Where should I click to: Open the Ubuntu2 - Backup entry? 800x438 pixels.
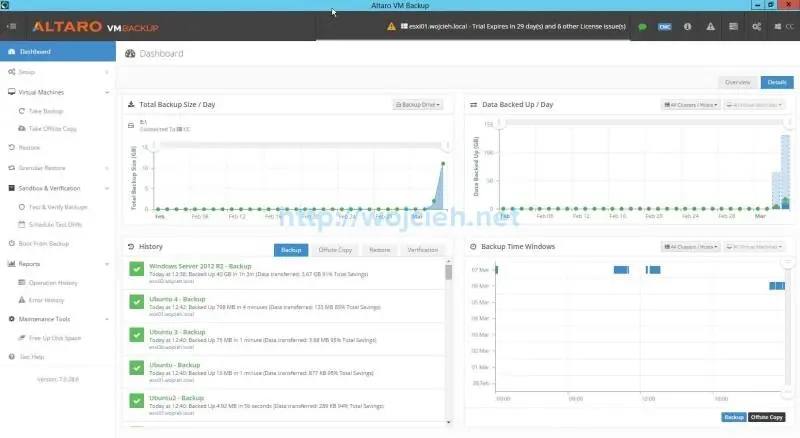(177, 398)
